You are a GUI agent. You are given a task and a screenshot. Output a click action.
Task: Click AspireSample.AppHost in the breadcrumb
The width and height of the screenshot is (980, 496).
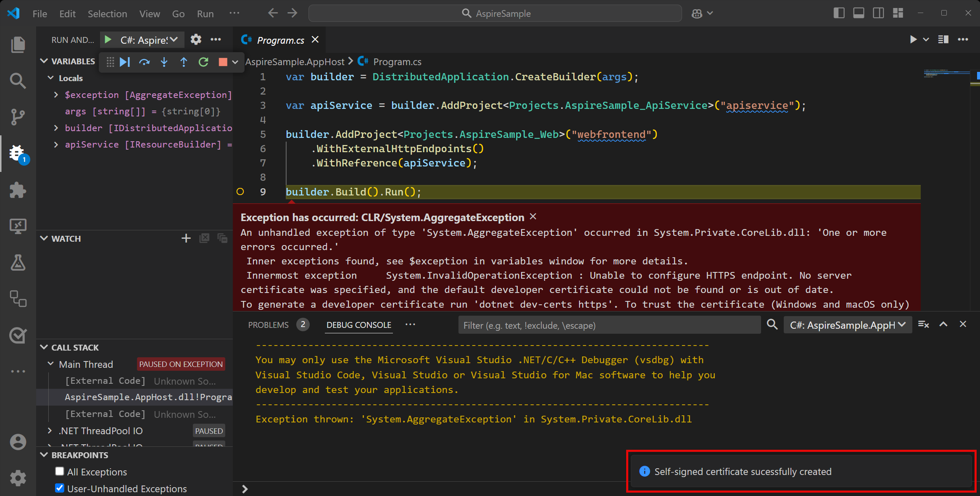(295, 62)
